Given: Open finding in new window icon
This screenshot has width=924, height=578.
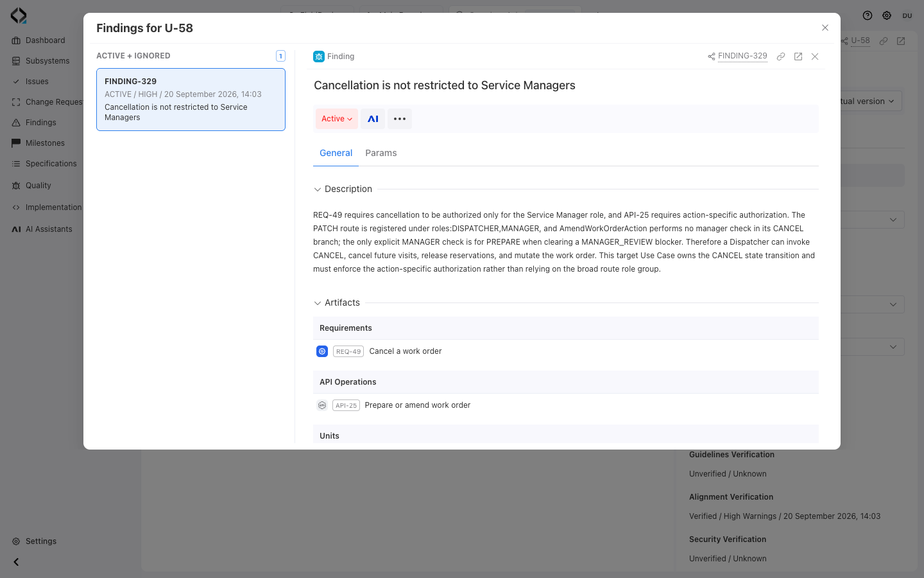Looking at the screenshot, I should [x=798, y=57].
